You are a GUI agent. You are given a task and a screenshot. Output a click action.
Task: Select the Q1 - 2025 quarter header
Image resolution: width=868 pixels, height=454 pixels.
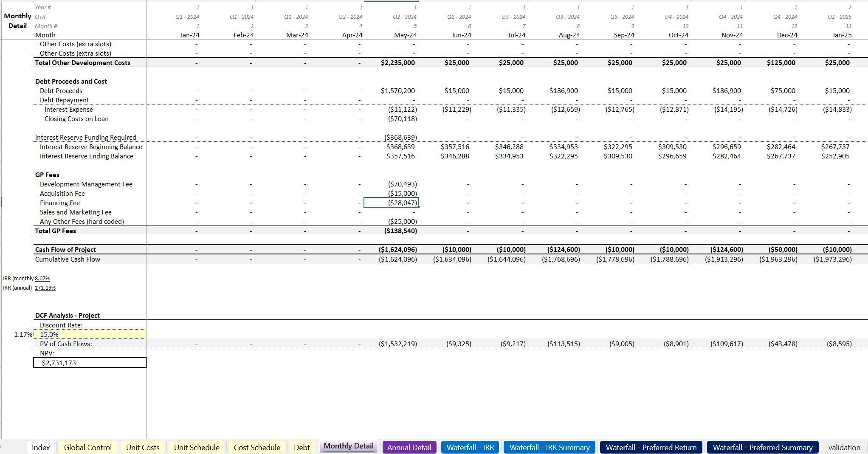tap(839, 17)
